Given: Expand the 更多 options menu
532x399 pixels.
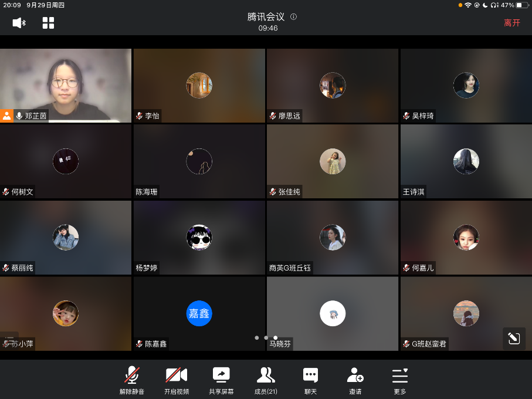Looking at the screenshot, I should (399, 380).
